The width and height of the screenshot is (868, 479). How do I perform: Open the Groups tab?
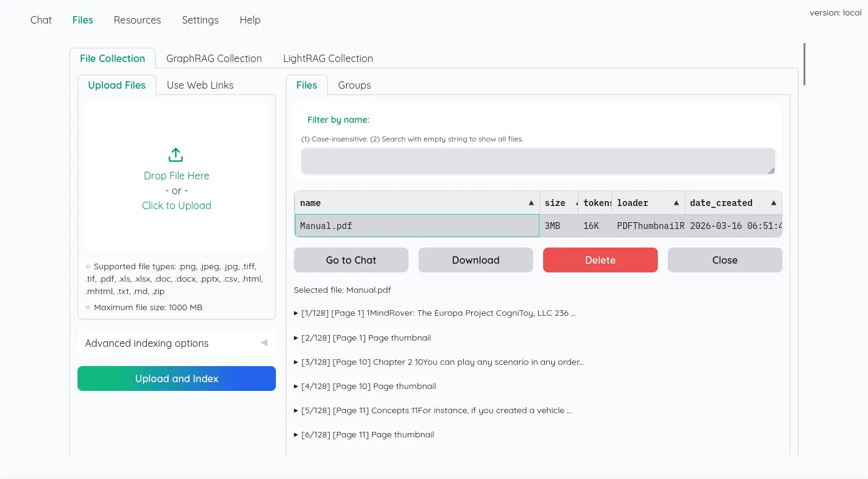pyautogui.click(x=354, y=85)
